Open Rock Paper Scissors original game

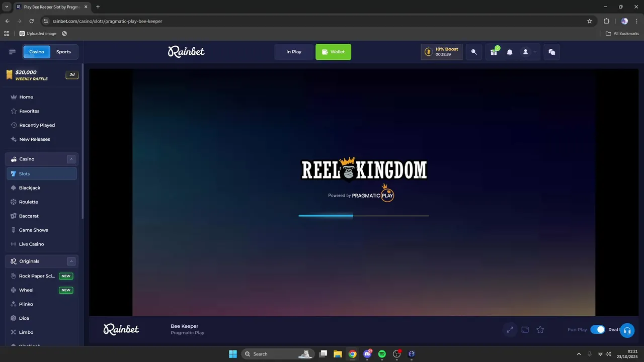pos(42,276)
